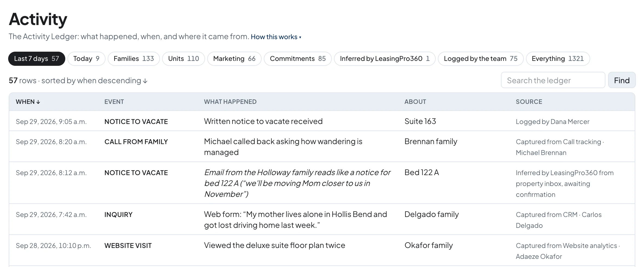Click the WEBSITE VISIT event label
Screen dimensions: 644x267
point(128,246)
